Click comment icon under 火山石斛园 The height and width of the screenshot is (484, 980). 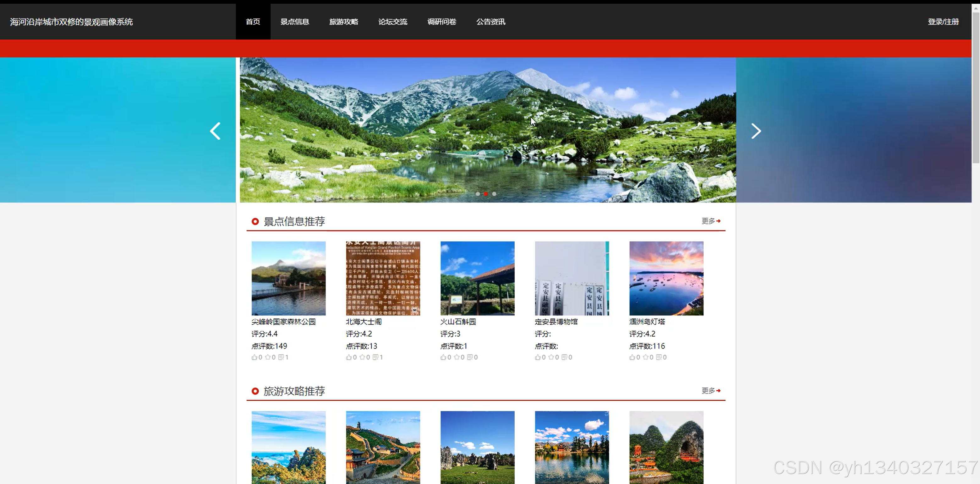[470, 357]
